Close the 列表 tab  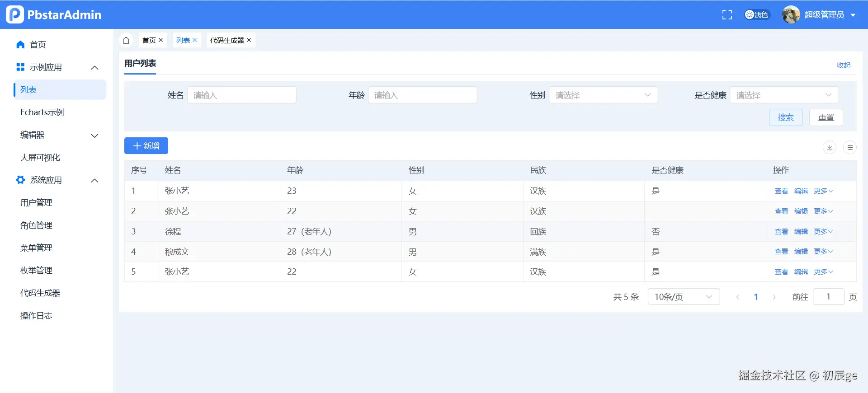[x=194, y=40]
